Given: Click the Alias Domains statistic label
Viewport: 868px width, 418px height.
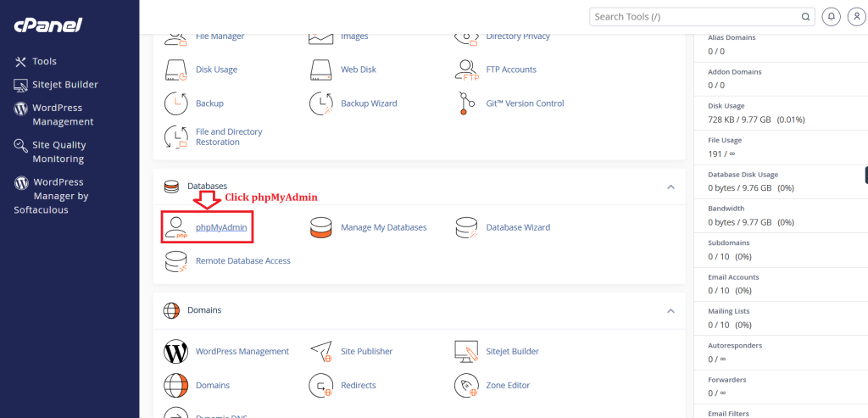Looking at the screenshot, I should pyautogui.click(x=732, y=37).
